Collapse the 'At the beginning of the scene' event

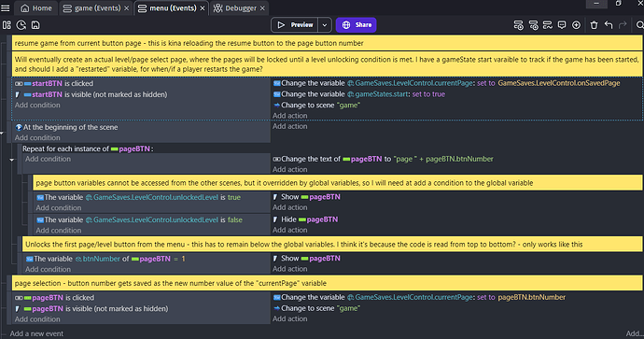pos(2,134)
